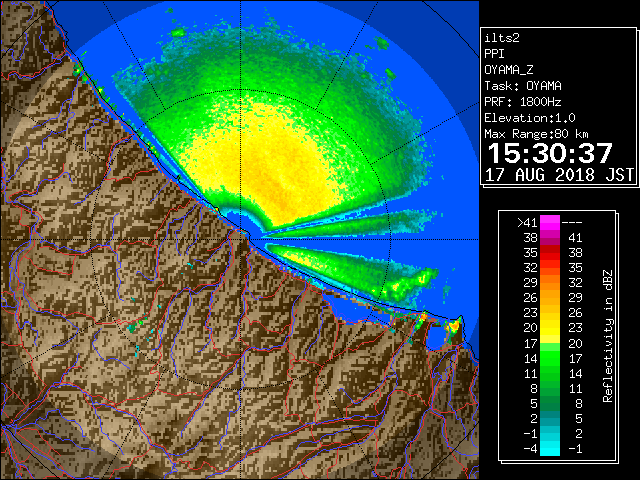640x480 pixels.
Task: Pick the bright green 14 to 17 dBZ swatch
Action: pos(550,358)
